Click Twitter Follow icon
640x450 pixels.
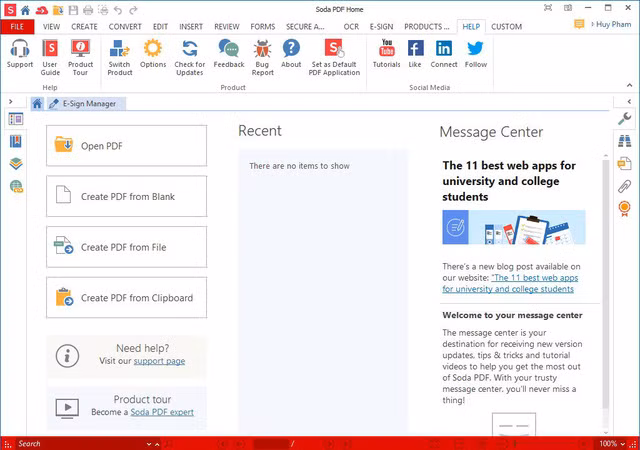tap(476, 48)
